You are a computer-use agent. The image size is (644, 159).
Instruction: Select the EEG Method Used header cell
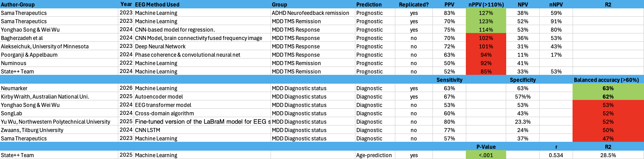tap(157, 4)
